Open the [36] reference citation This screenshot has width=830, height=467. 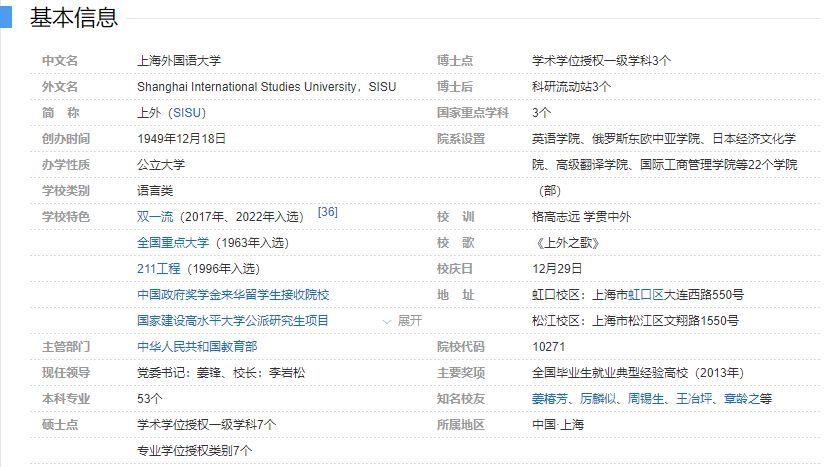(327, 212)
